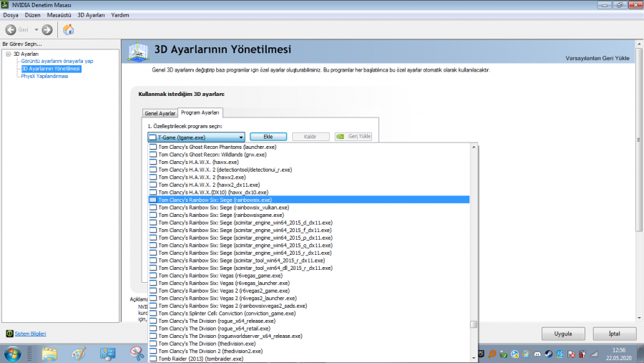The width and height of the screenshot is (644, 363).
Task: Open Discord from the system tray
Action: (537, 354)
